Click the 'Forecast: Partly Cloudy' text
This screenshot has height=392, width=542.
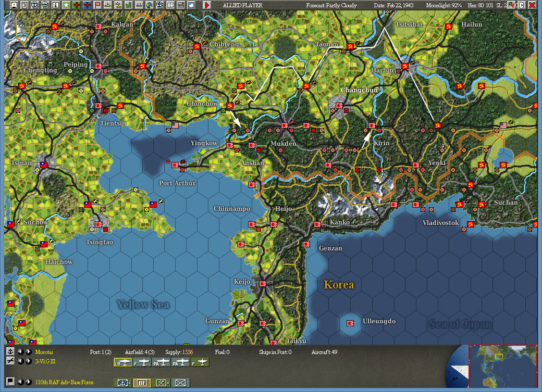click(331, 5)
